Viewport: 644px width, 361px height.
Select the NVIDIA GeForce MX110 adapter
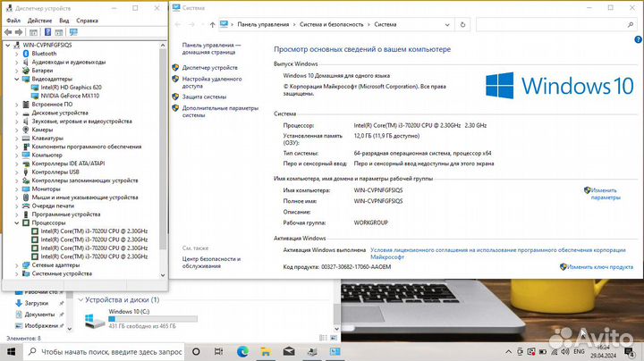tap(70, 96)
